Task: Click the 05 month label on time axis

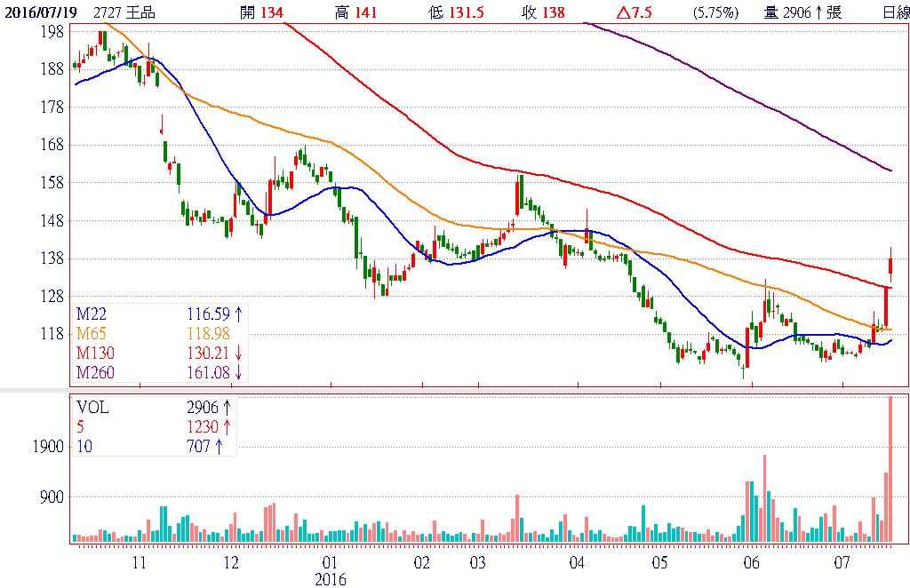Action: tap(659, 563)
